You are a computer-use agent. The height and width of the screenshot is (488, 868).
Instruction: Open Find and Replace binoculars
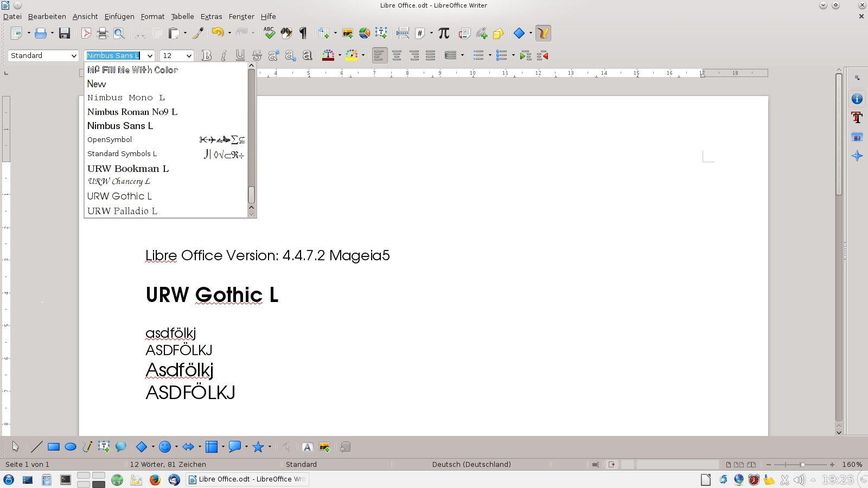coord(286,34)
